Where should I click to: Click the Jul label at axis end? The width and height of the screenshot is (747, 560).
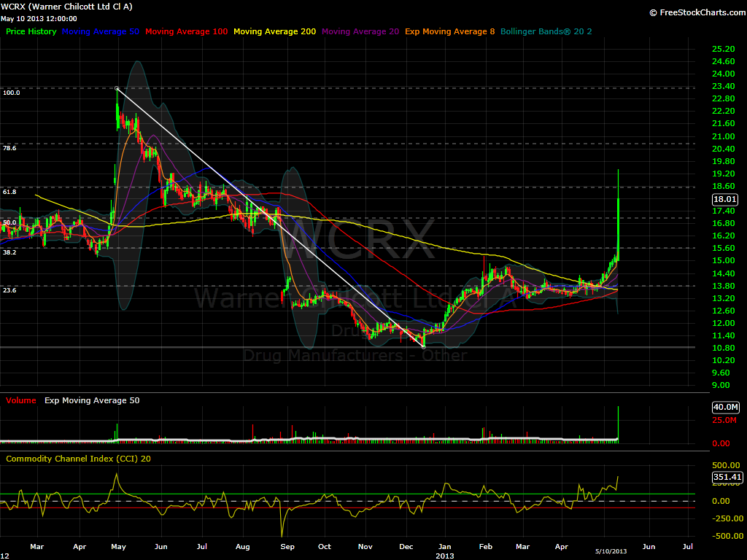pyautogui.click(x=687, y=547)
